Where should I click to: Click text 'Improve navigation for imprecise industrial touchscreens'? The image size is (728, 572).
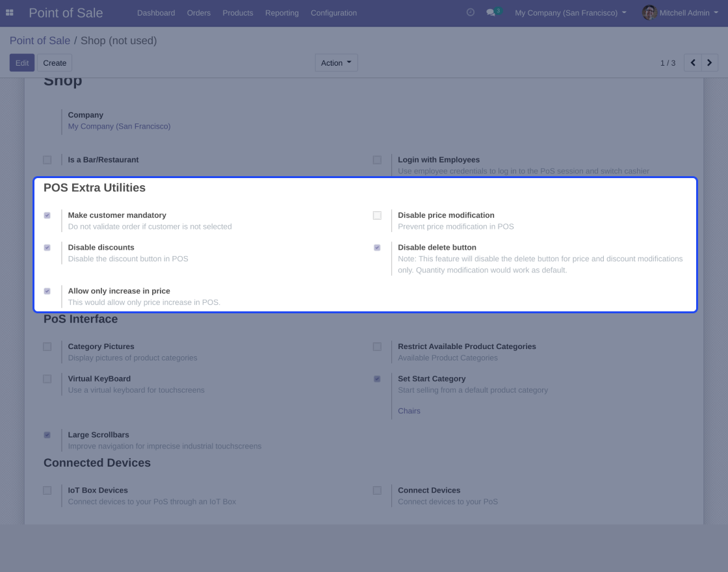(165, 446)
